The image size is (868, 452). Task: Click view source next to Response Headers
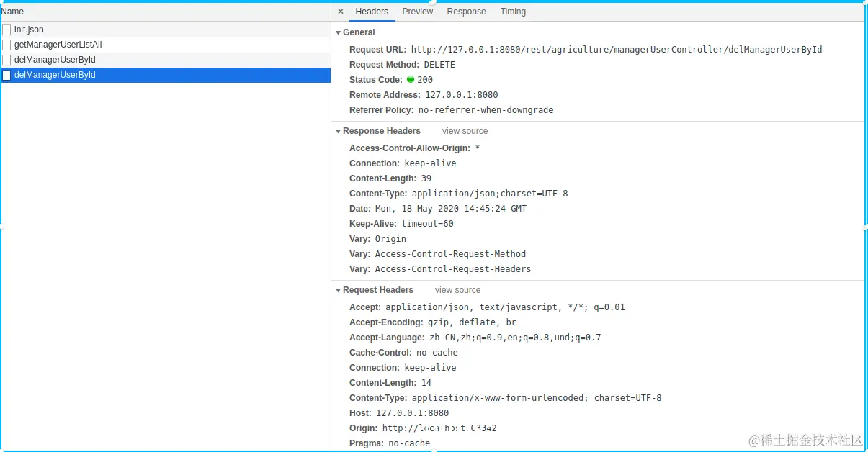pyautogui.click(x=465, y=131)
